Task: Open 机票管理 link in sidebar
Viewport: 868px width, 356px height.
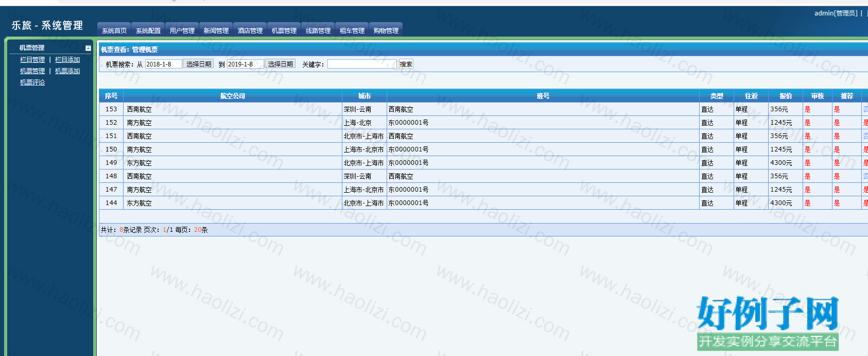Action: tap(32, 71)
